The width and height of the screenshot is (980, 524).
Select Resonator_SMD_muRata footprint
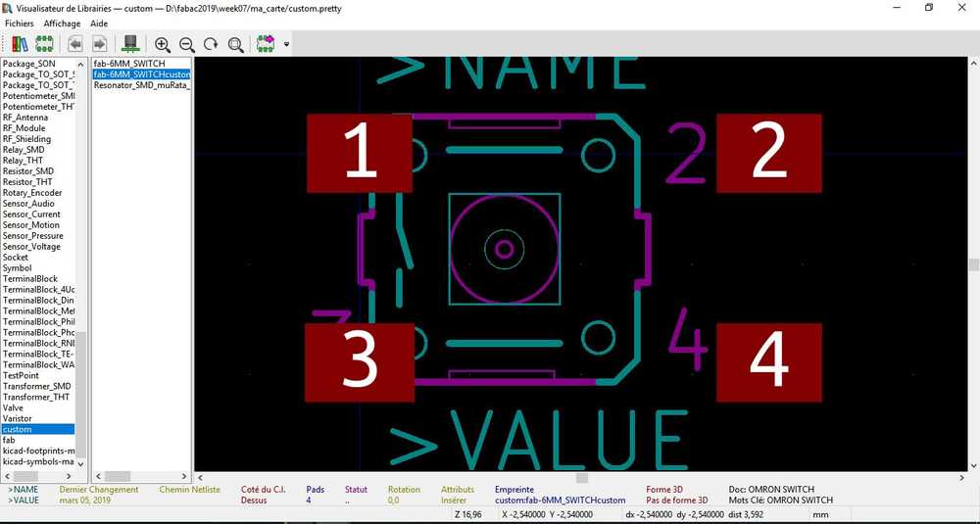tap(141, 85)
